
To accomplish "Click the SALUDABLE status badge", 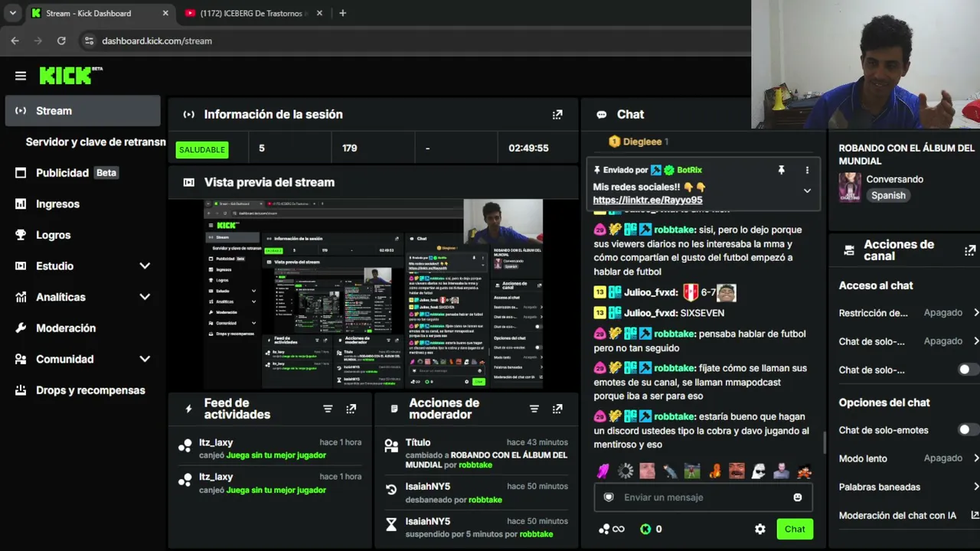I will click(202, 149).
